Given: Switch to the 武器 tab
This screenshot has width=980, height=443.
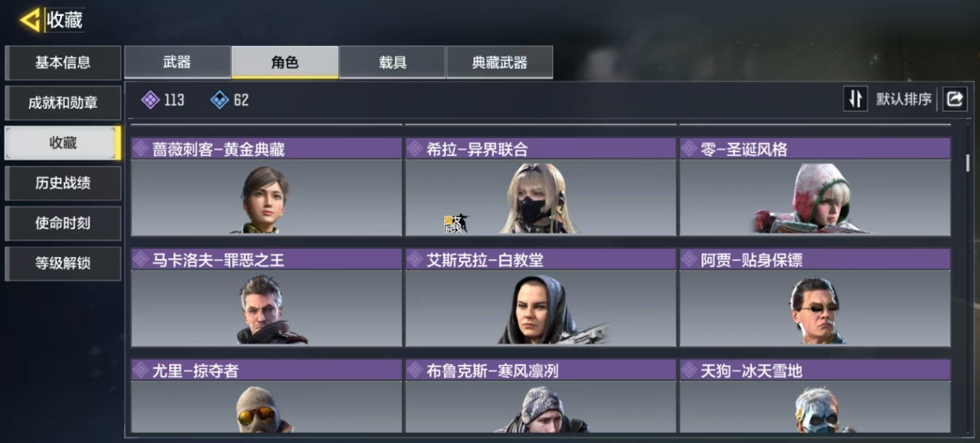Looking at the screenshot, I should coord(177,62).
